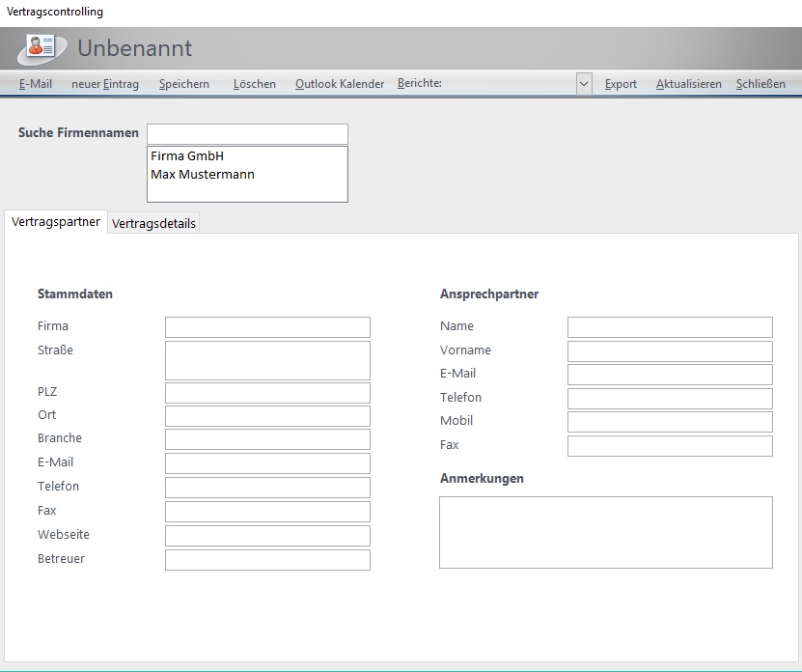
Task: Select the Vertragspartner tab
Action: pos(56,222)
